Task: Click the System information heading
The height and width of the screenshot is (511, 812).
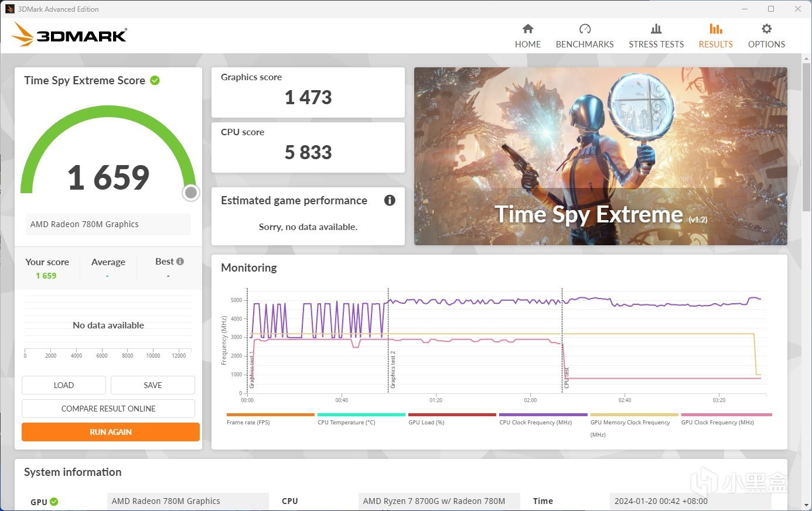Action: pos(73,472)
